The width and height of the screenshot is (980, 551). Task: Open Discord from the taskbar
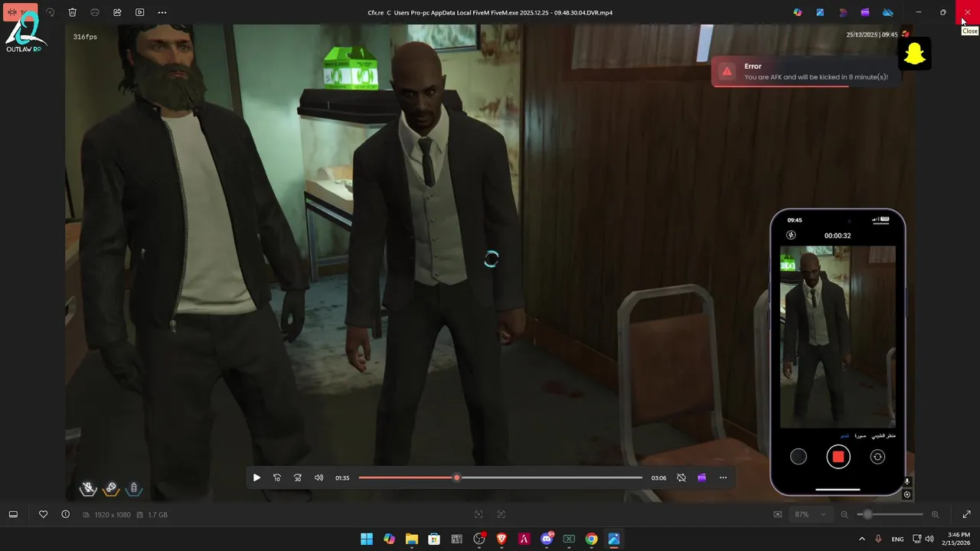(547, 539)
